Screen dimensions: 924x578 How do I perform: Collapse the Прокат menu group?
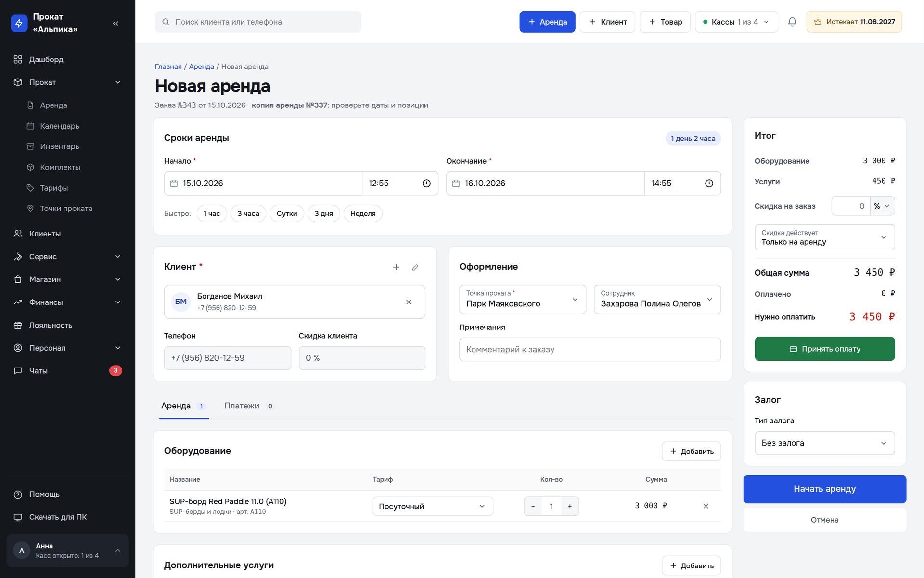67,82
